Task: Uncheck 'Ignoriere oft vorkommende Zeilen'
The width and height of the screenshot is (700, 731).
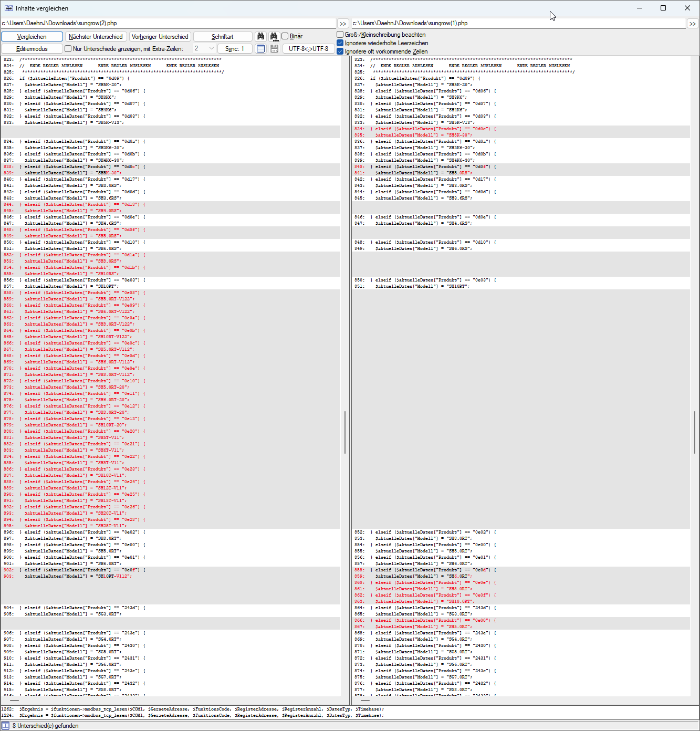Action: click(340, 51)
